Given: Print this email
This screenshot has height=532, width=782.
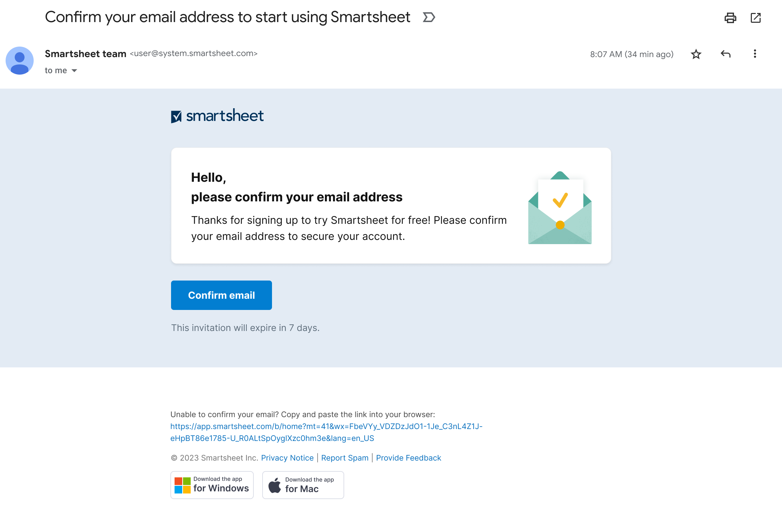Looking at the screenshot, I should [x=730, y=18].
